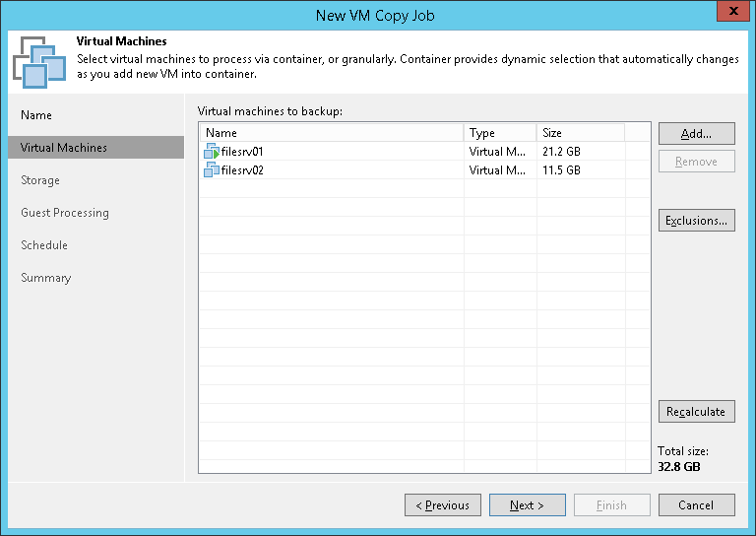Select the filesrv02 row's size value
This screenshot has width=756, height=536.
pyautogui.click(x=561, y=170)
